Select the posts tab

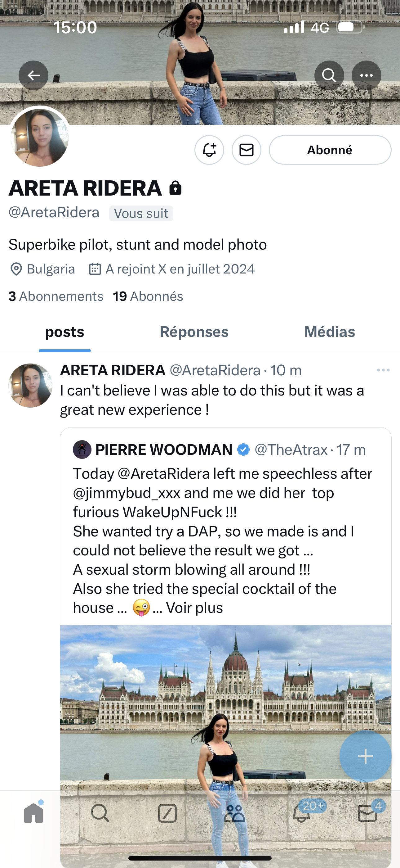tap(64, 332)
